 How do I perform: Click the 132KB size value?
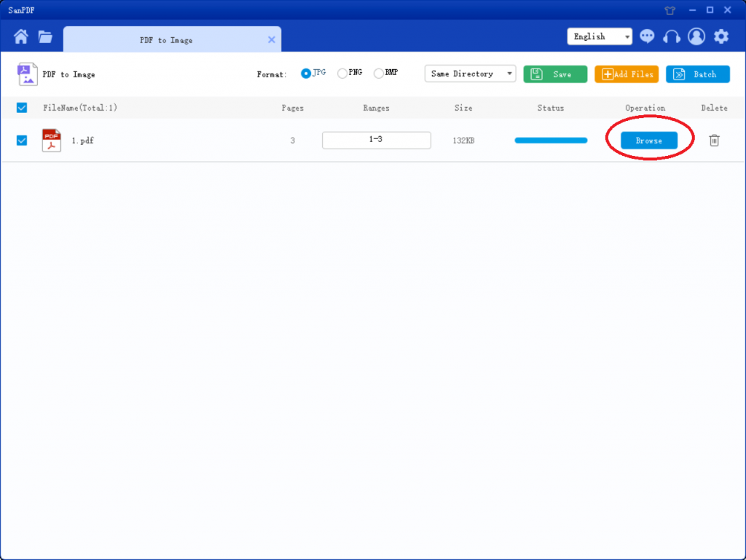[x=463, y=141]
